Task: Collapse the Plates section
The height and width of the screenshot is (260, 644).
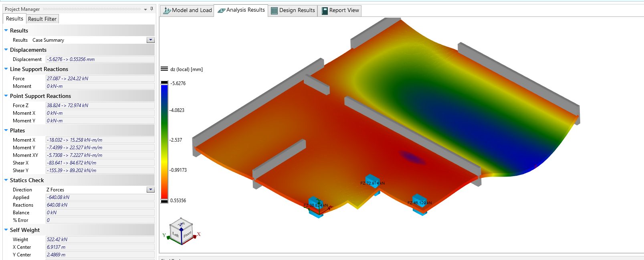Action: (6, 130)
